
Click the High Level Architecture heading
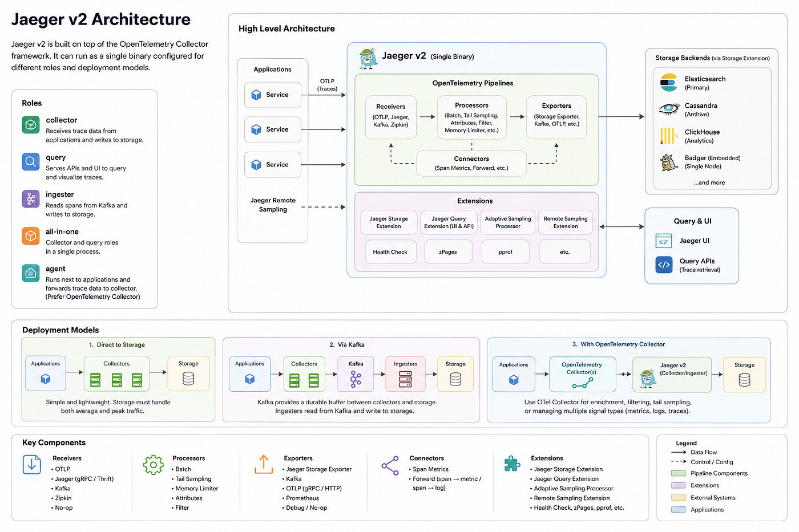pos(286,29)
